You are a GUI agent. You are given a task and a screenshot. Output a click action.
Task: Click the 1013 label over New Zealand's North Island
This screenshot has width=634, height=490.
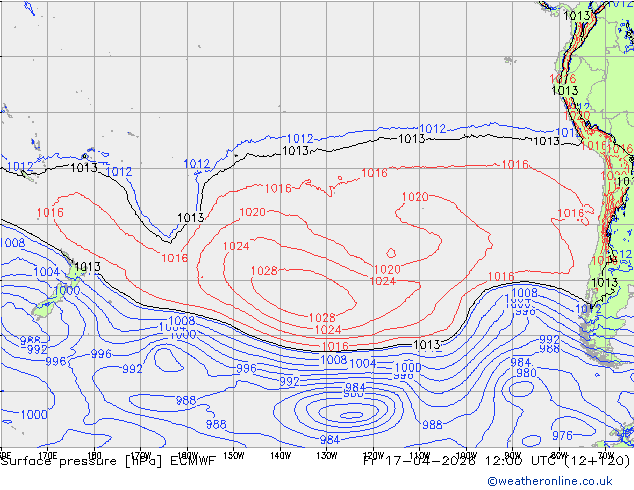pos(87,267)
